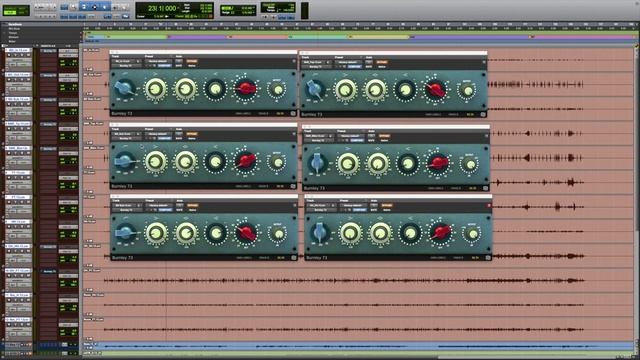The height and width of the screenshot is (360, 640).
Task: Click the blue high-pass knob in top-left Burnley 73
Action: [x=124, y=88]
